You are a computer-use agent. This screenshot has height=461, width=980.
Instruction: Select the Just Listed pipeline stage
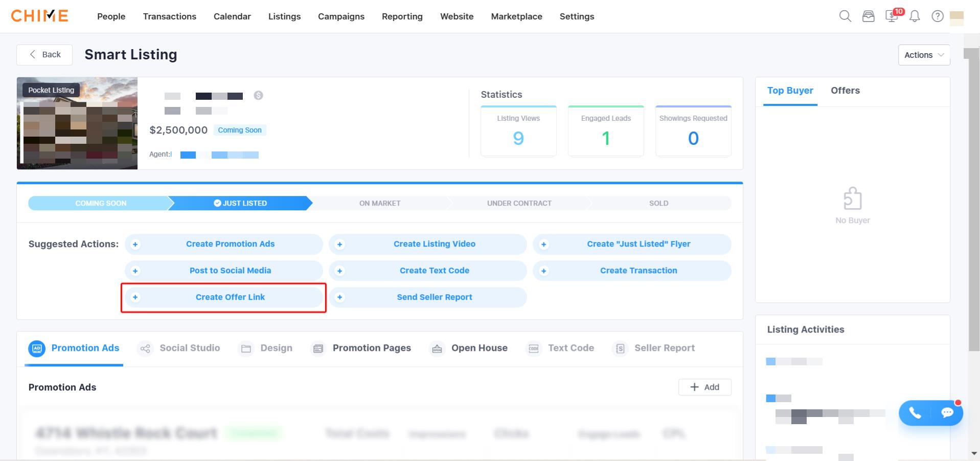click(x=240, y=203)
